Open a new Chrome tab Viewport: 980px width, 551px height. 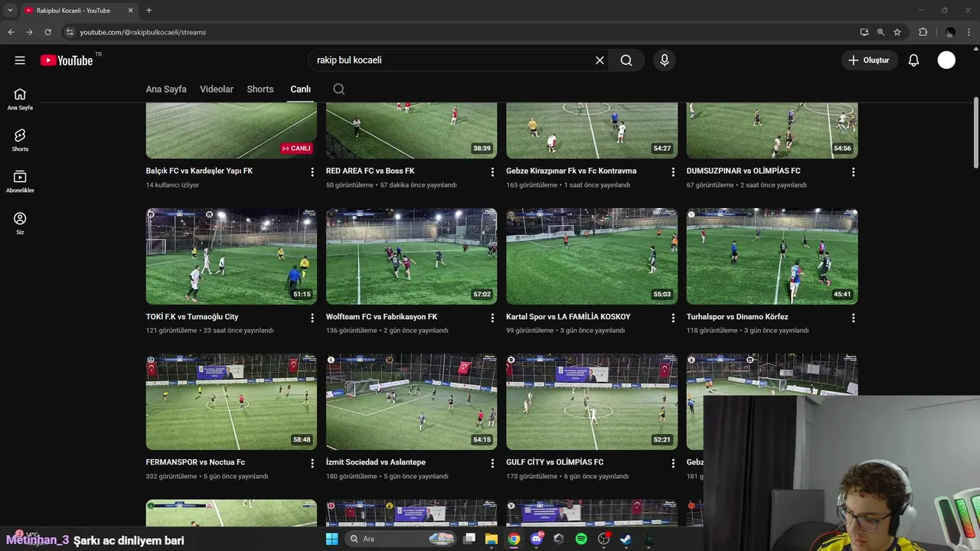(x=149, y=11)
